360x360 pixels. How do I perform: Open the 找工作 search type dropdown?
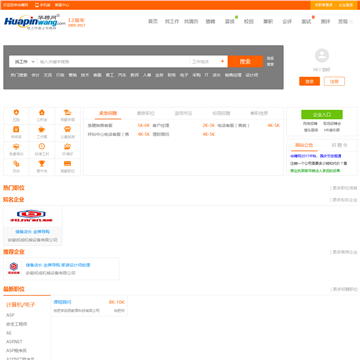[x=24, y=62]
